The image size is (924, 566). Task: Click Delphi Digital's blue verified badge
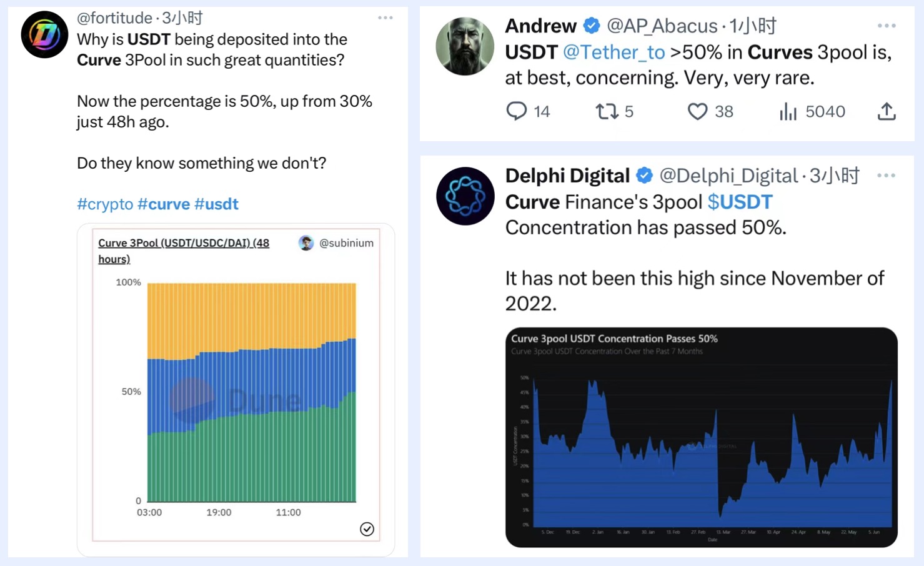pyautogui.click(x=645, y=176)
